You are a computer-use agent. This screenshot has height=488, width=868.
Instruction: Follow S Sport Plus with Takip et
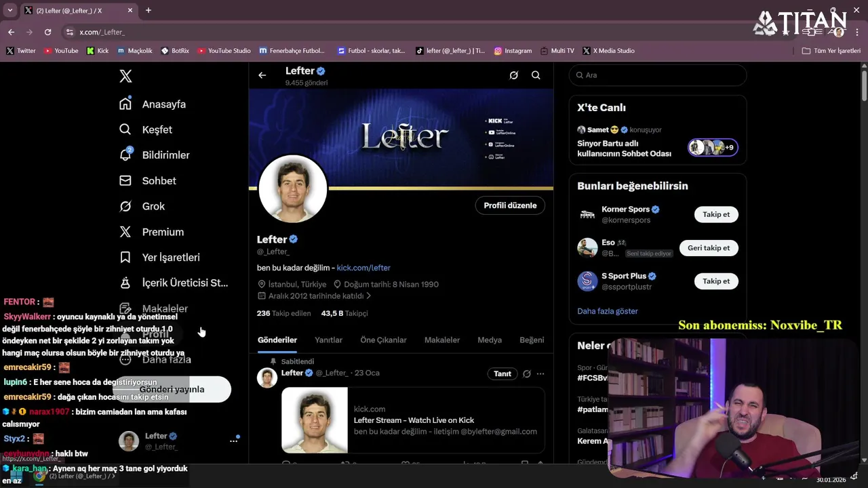click(716, 281)
